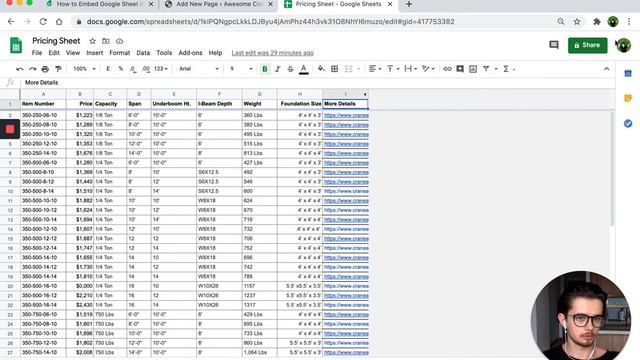The width and height of the screenshot is (640, 360).
Task: Open the Borders tool
Action: 334,69
